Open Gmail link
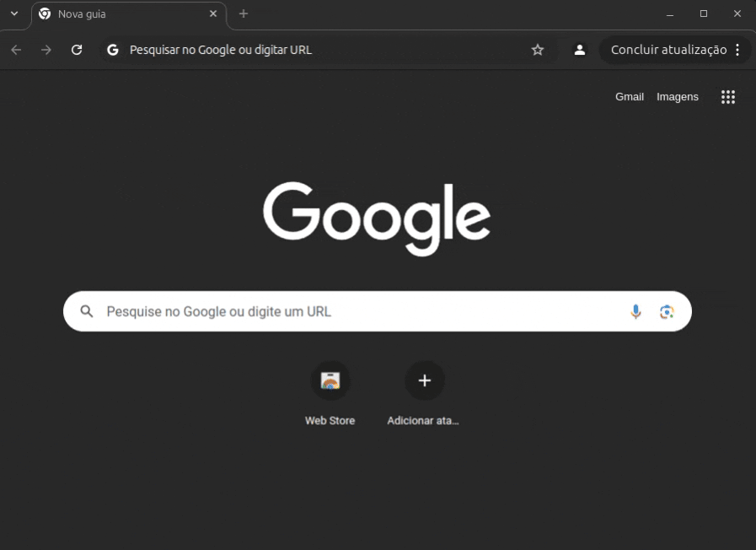756x550 pixels. [x=630, y=97]
